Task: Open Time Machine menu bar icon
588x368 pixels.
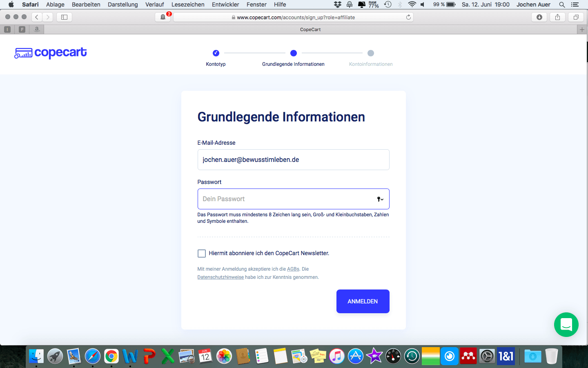Action: click(388, 4)
